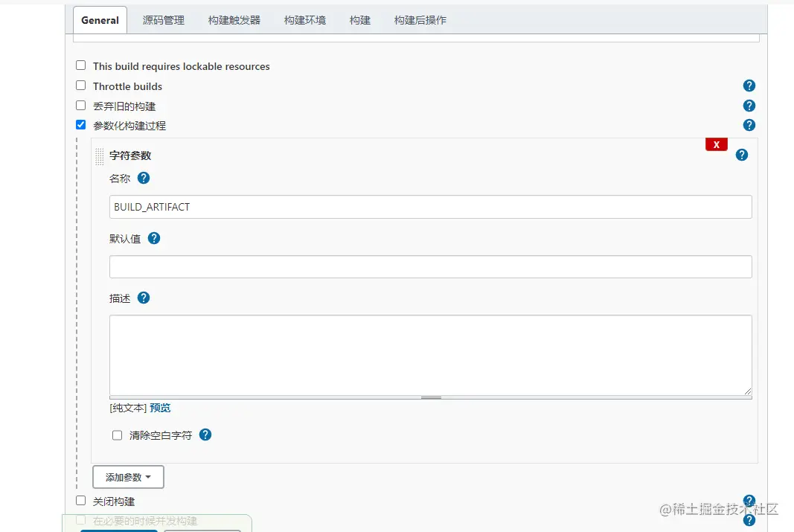The image size is (794, 532).
Task: Jump to the 构建 tab
Action: 360,20
